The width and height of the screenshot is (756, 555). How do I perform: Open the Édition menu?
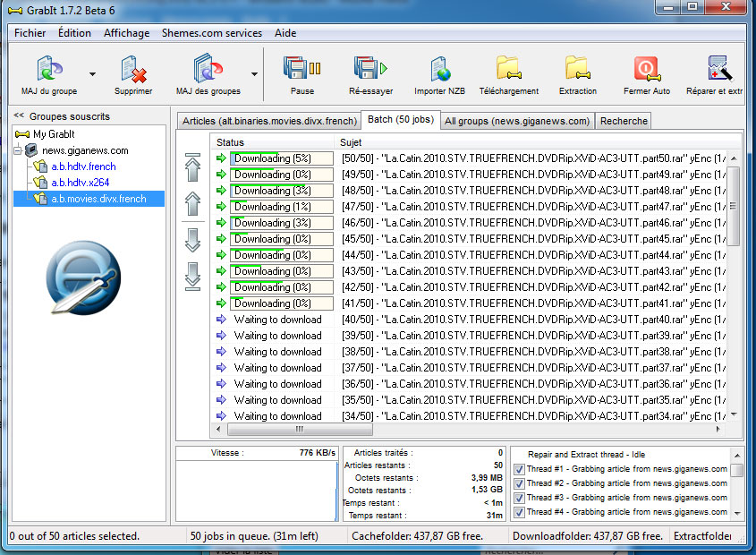tap(74, 33)
